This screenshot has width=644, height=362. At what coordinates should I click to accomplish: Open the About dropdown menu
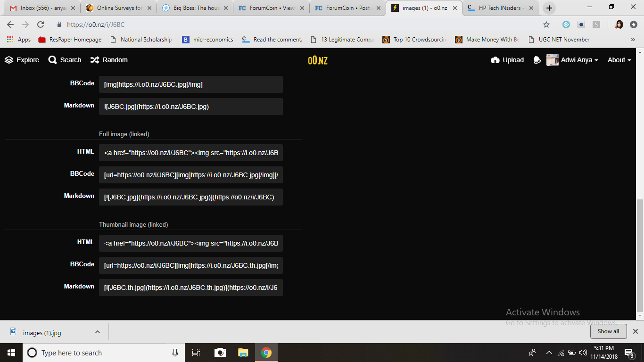click(618, 60)
